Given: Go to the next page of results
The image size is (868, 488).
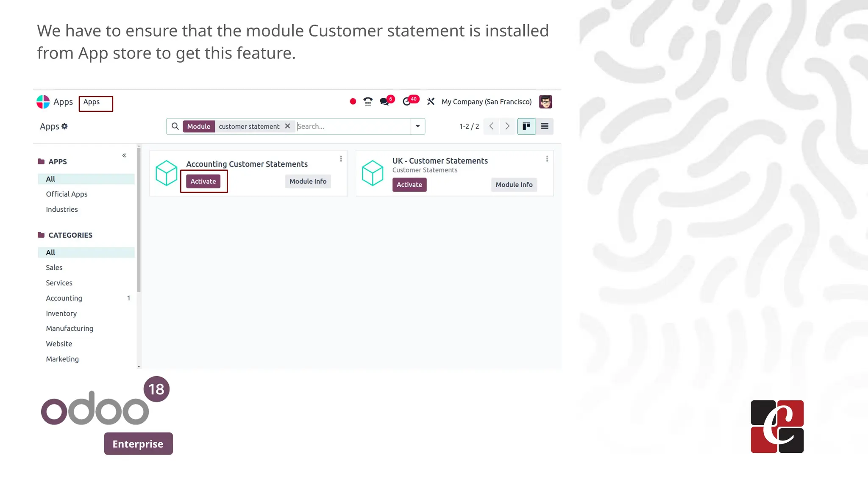Looking at the screenshot, I should (x=507, y=126).
